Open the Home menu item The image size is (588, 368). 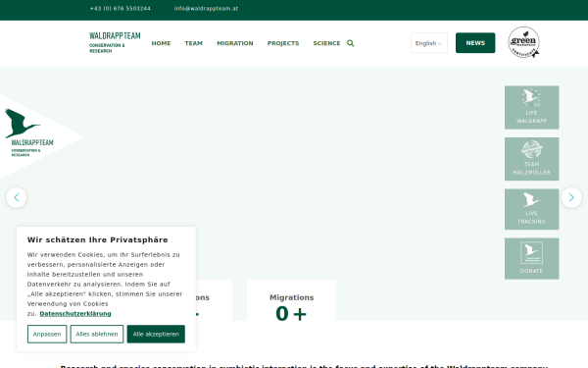(x=161, y=43)
